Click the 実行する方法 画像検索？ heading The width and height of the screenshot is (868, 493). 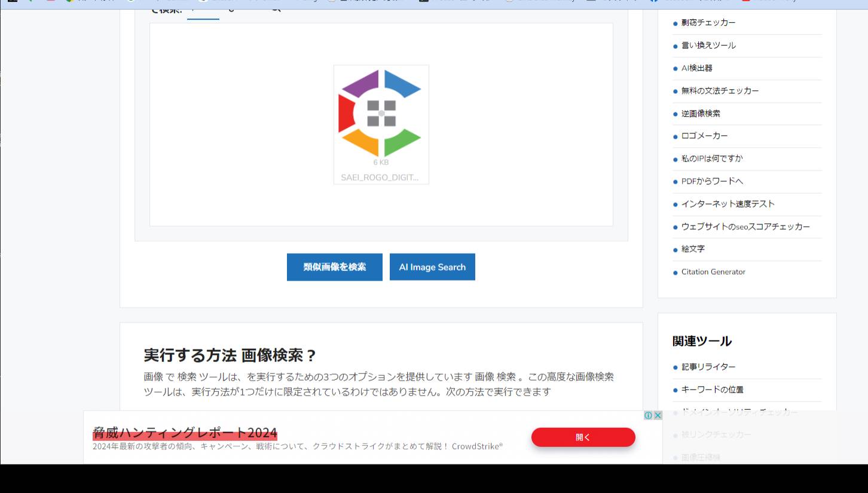230,355
